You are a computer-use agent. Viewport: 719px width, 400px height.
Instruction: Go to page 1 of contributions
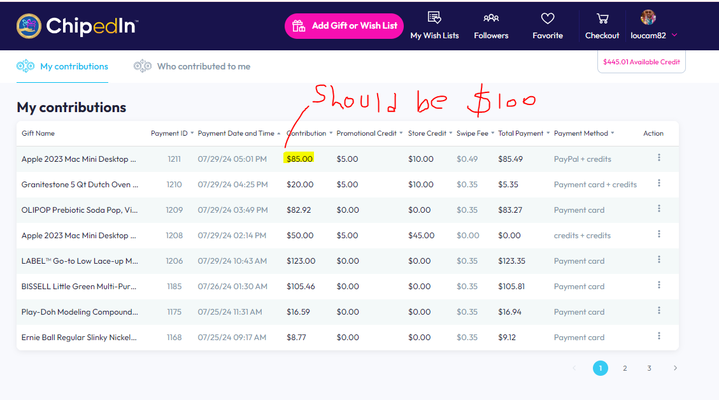click(x=600, y=368)
